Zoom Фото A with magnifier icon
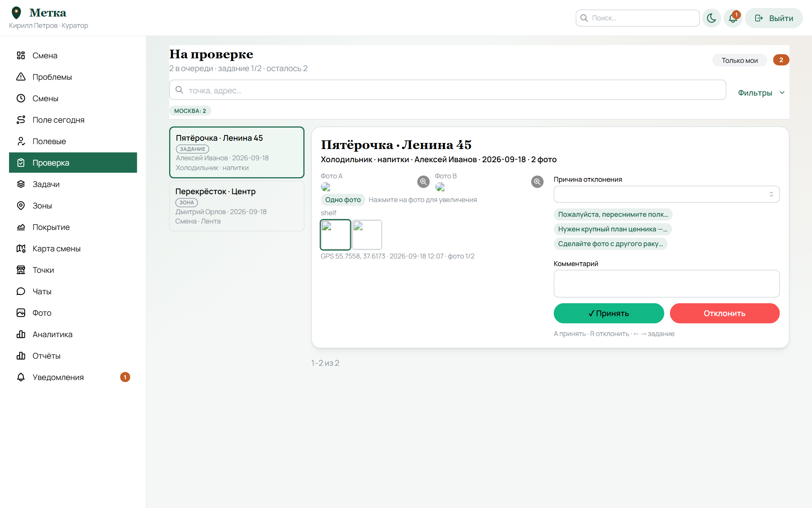Screen dimensions: 812x508 (x=423, y=182)
